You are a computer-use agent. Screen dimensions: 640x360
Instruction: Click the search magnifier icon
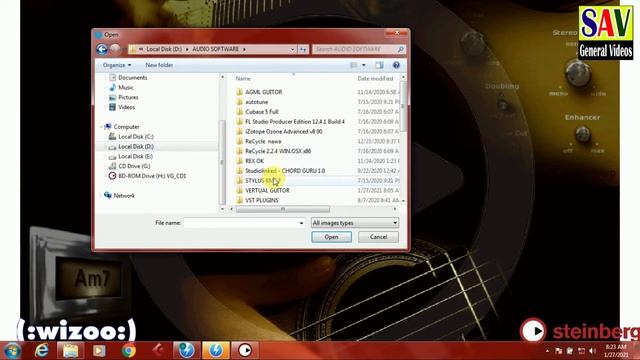[x=400, y=49]
